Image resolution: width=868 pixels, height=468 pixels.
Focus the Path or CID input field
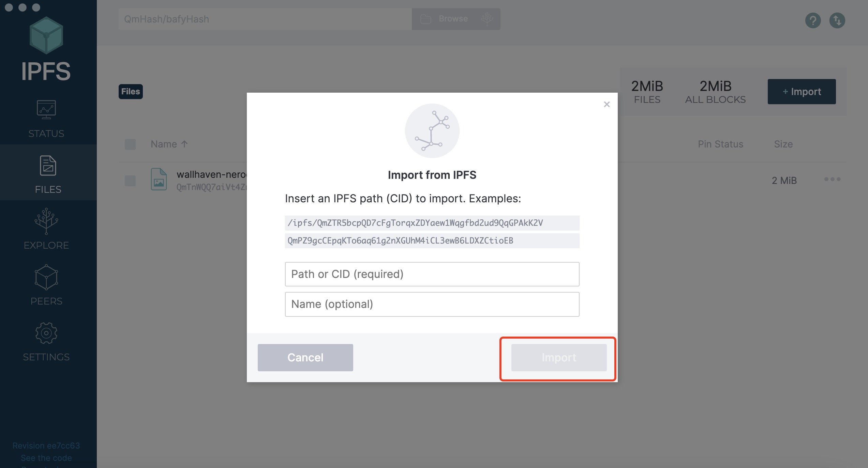[x=432, y=274]
